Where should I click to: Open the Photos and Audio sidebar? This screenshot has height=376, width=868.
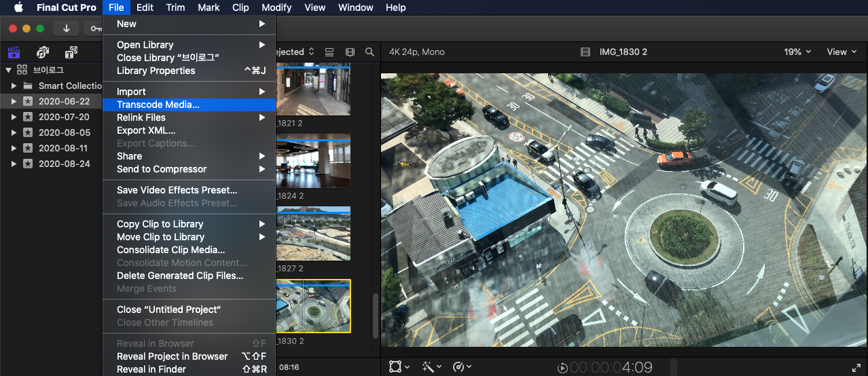43,52
